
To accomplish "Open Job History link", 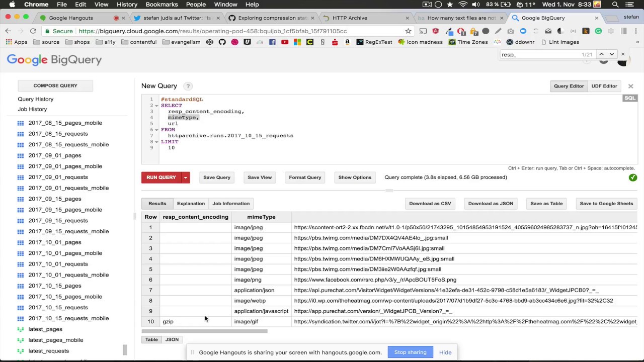I will coord(33,109).
